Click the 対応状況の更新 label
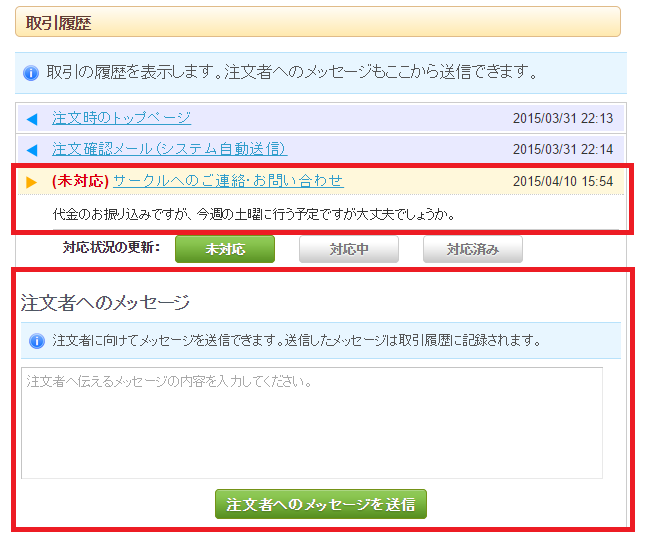The image size is (657, 549). [x=110, y=248]
